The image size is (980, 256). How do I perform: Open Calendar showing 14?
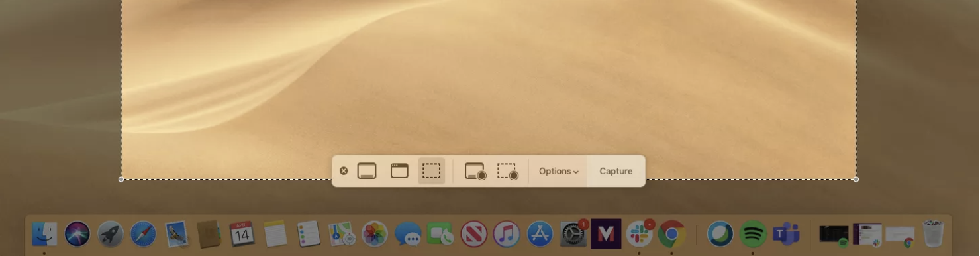point(242,233)
